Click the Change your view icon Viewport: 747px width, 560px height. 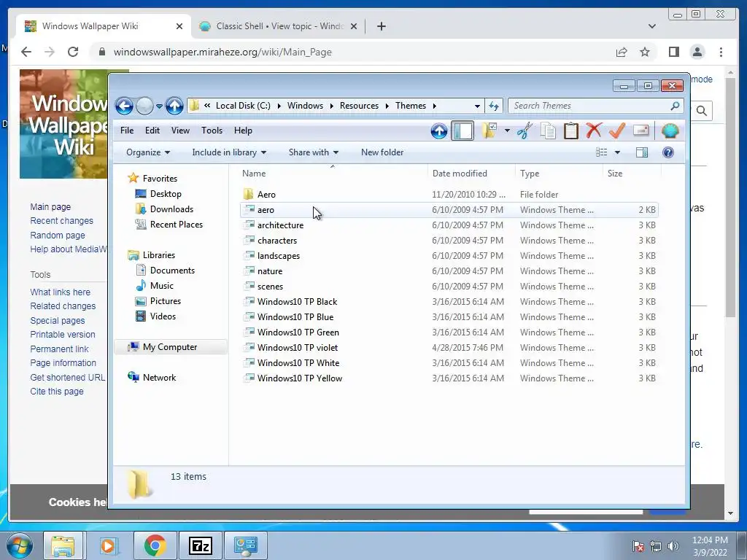point(602,152)
